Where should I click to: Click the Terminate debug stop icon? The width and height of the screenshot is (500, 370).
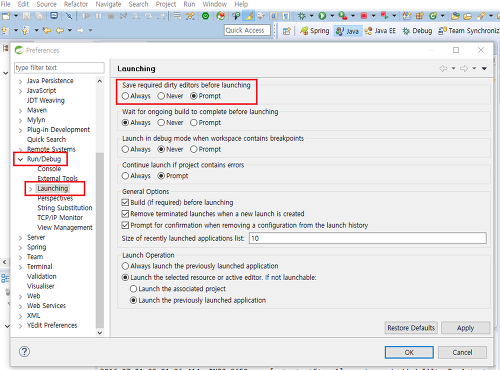click(x=111, y=16)
